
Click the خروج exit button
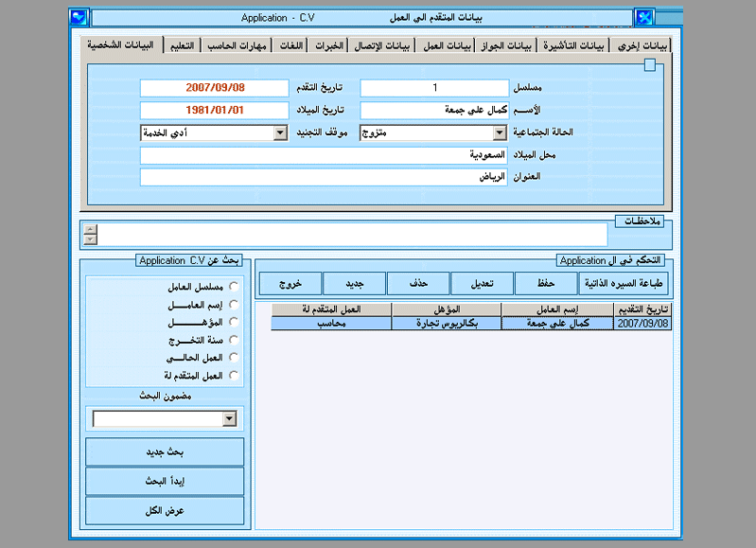[290, 284]
